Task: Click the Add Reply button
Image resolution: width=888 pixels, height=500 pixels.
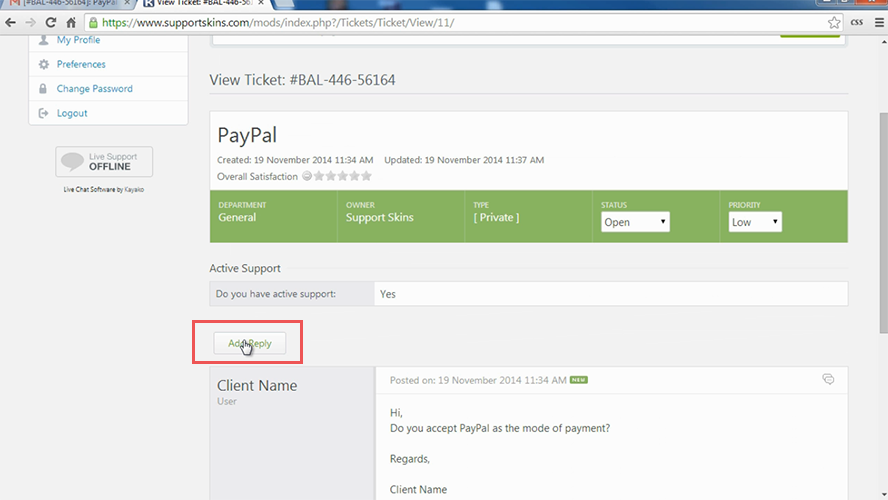Action: click(249, 343)
